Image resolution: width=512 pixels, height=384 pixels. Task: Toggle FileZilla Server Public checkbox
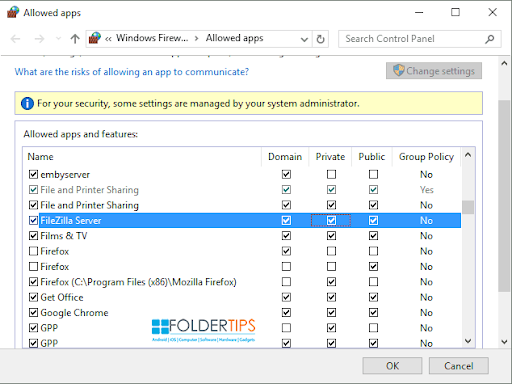pyautogui.click(x=373, y=220)
